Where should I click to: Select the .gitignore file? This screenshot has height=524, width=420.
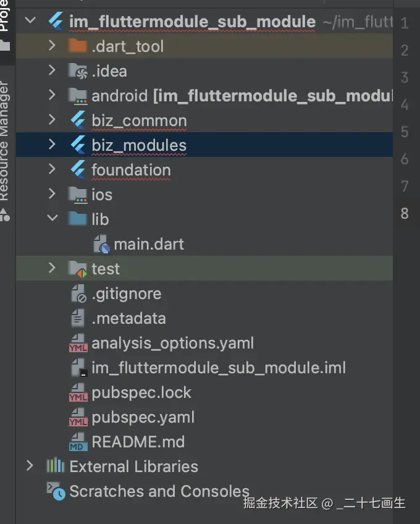click(x=126, y=294)
